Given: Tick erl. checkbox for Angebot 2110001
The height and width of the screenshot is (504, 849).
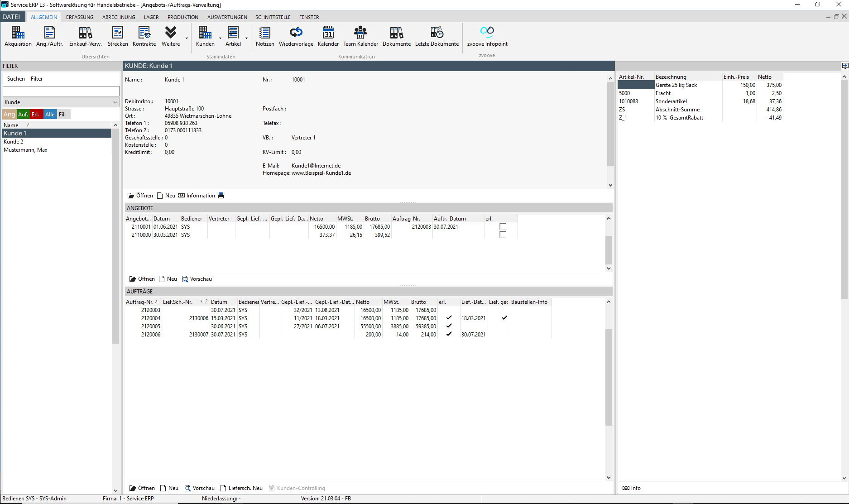Looking at the screenshot, I should tap(503, 226).
